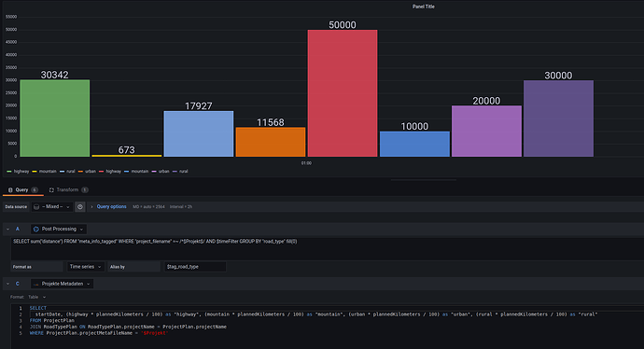Toggle purple rural series in legend

(180, 171)
